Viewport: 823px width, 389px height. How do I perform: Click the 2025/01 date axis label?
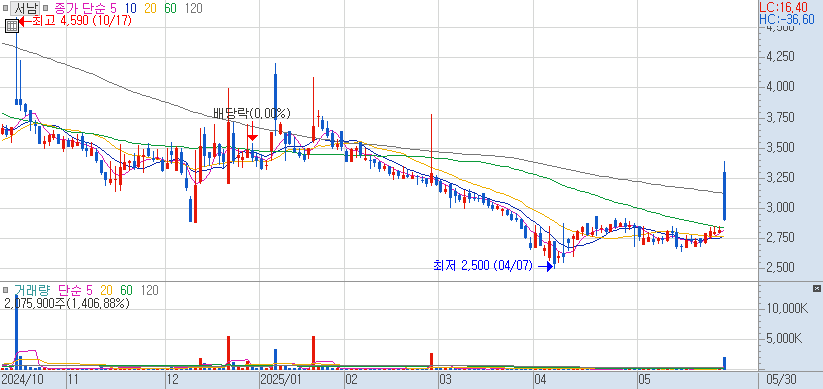[x=281, y=380]
